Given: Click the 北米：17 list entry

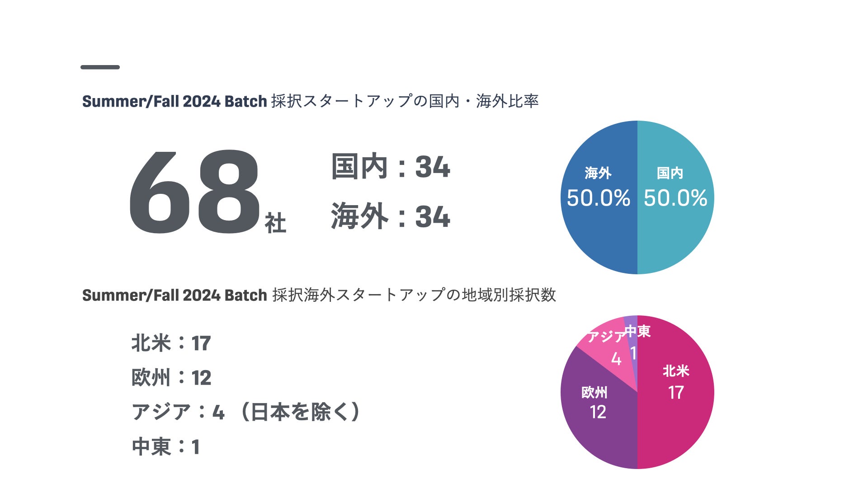Looking at the screenshot, I should pos(171,343).
